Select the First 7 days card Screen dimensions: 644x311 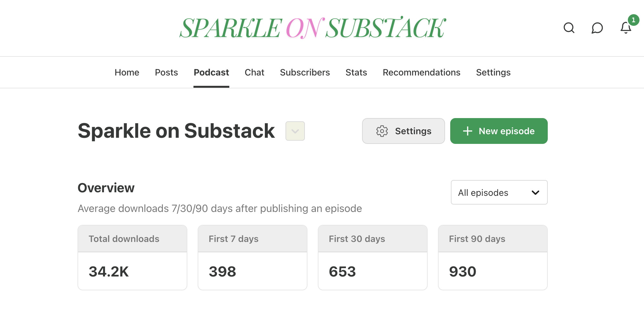click(253, 257)
